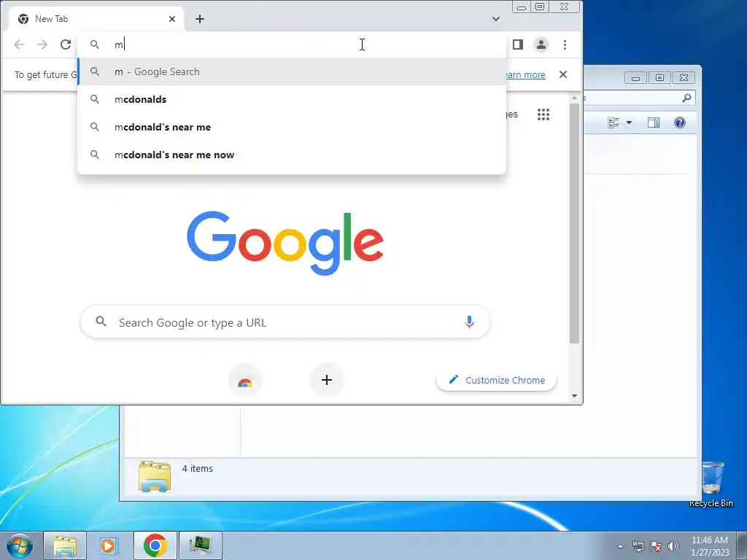Open the tab search chevron in Chrome
Image resolution: width=747 pixels, height=560 pixels.
pyautogui.click(x=496, y=19)
